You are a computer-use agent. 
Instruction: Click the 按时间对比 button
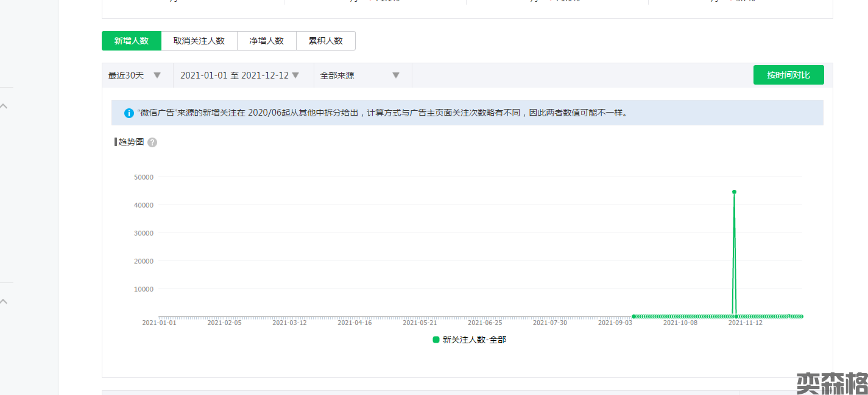[x=788, y=75]
